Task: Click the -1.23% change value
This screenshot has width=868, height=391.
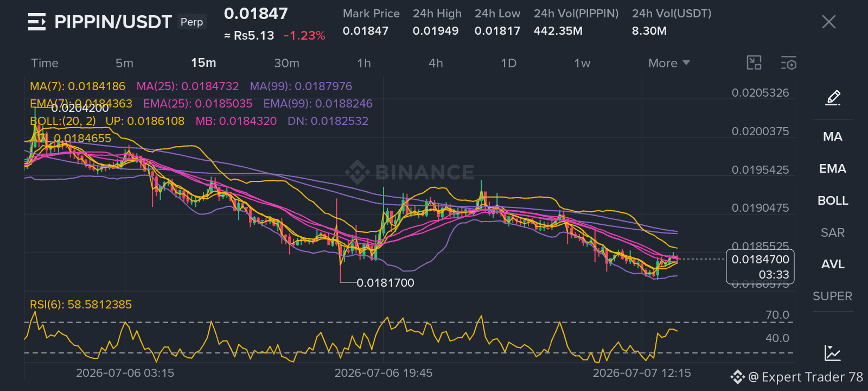Action: [304, 36]
